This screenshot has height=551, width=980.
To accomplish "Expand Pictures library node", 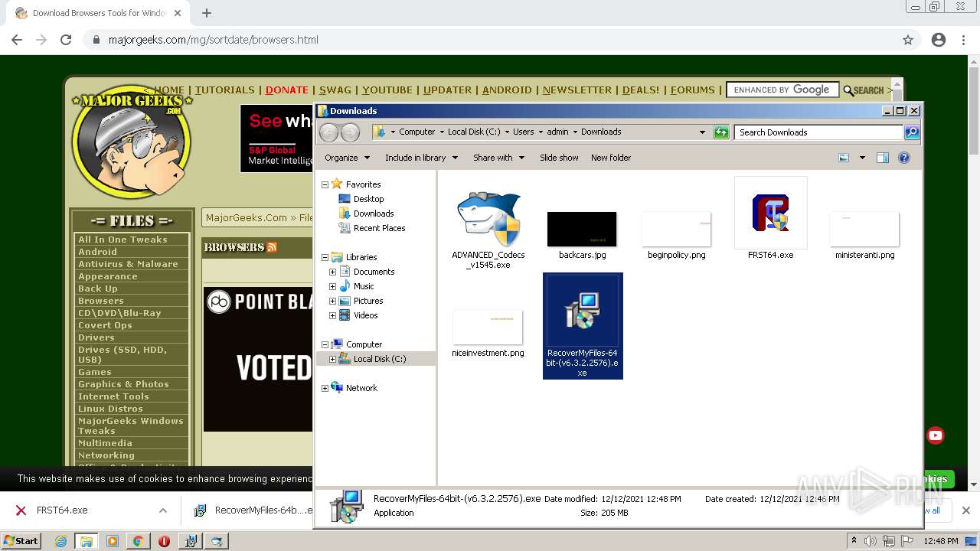I will pos(332,301).
